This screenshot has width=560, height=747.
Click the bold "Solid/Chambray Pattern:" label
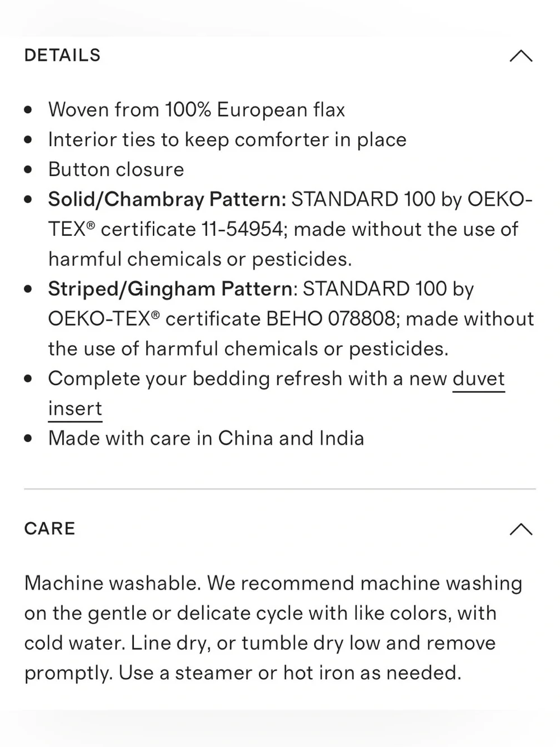click(x=167, y=199)
